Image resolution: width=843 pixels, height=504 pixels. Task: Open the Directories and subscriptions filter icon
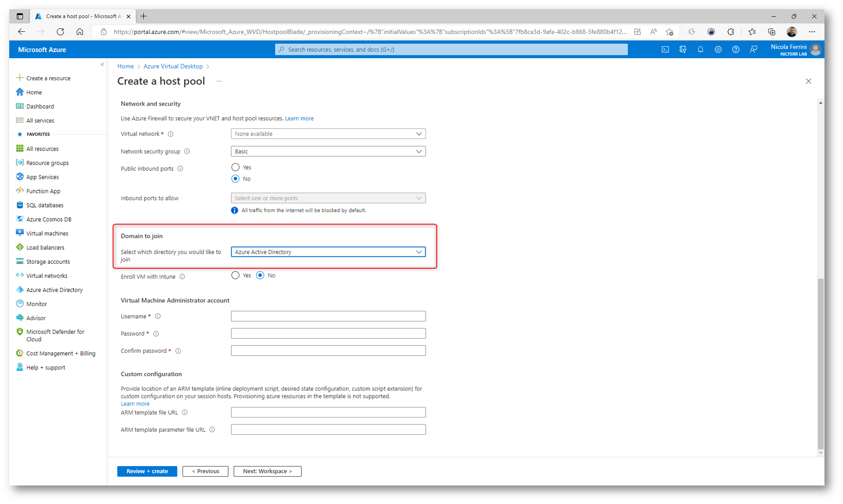pyautogui.click(x=683, y=50)
